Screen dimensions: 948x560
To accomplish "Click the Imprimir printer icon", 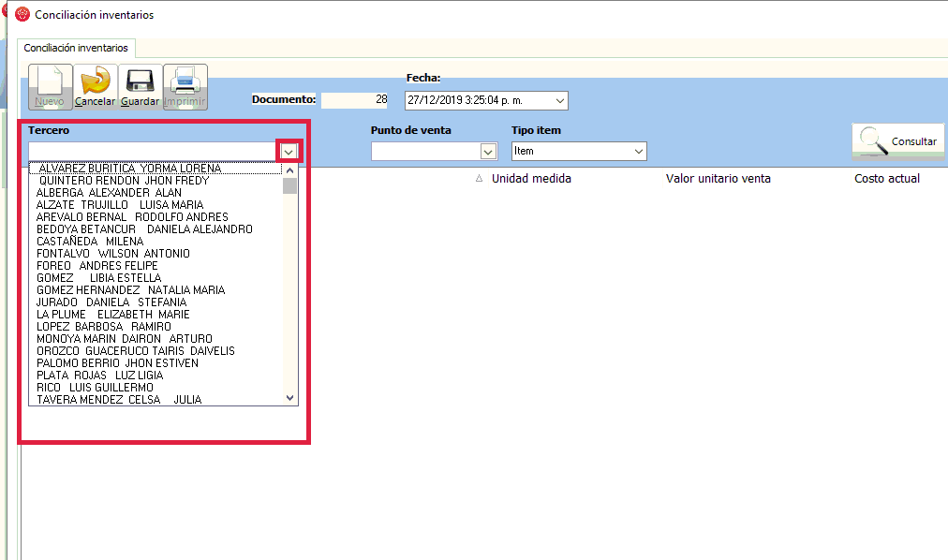I will pos(185,86).
